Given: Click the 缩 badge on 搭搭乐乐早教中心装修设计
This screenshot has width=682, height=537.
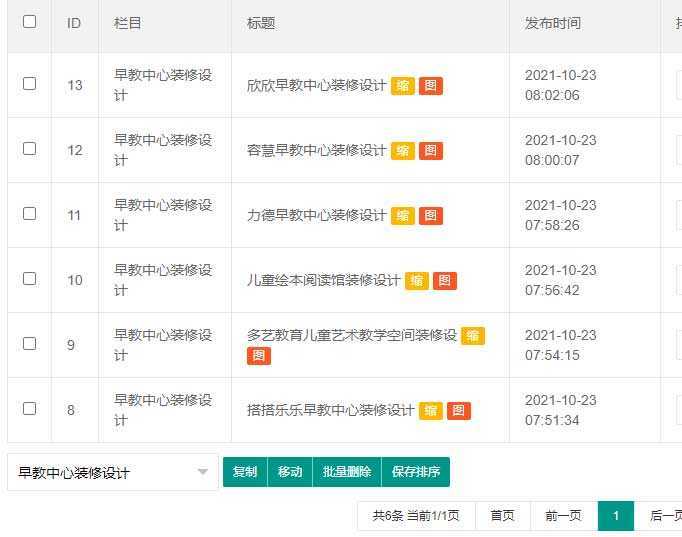Looking at the screenshot, I should (x=431, y=411).
